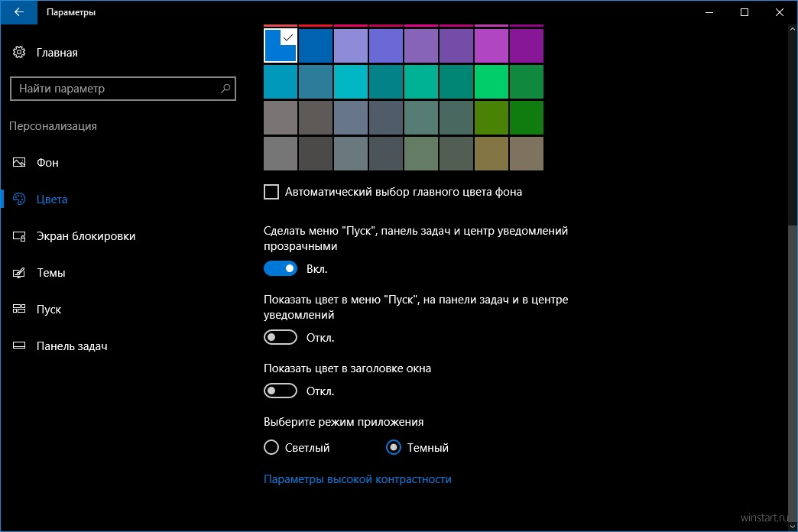Check Автоматический выбор главного цвета фона

click(271, 192)
